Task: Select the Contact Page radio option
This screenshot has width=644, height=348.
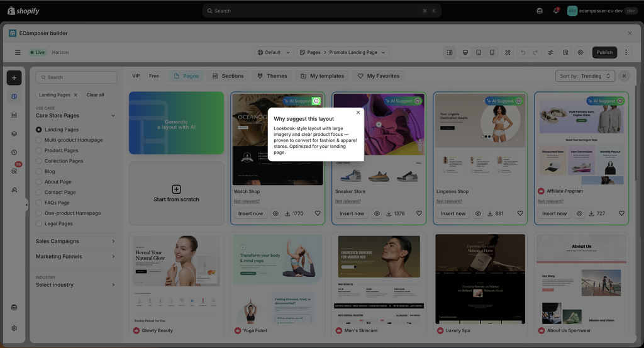Action: [x=38, y=193]
